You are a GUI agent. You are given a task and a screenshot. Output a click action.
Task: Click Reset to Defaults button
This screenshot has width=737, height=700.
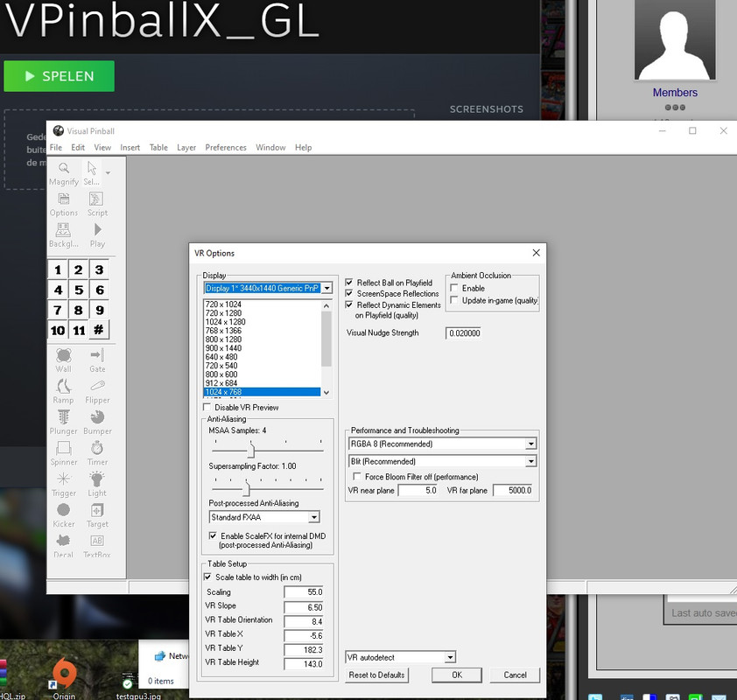(x=376, y=675)
